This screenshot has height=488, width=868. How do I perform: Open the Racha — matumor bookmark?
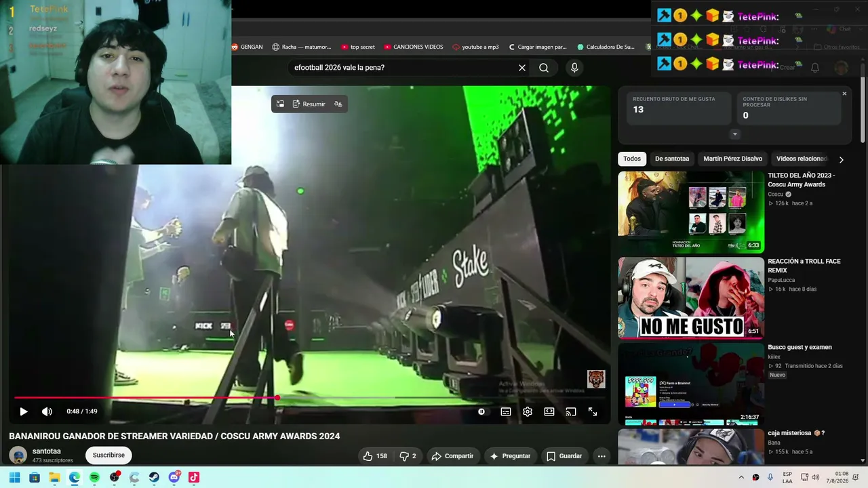click(302, 47)
